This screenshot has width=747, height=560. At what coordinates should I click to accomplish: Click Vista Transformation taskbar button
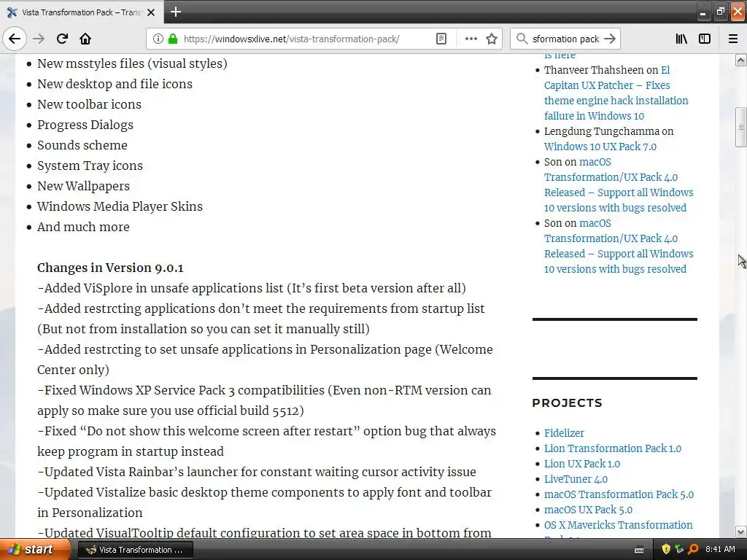(x=135, y=550)
